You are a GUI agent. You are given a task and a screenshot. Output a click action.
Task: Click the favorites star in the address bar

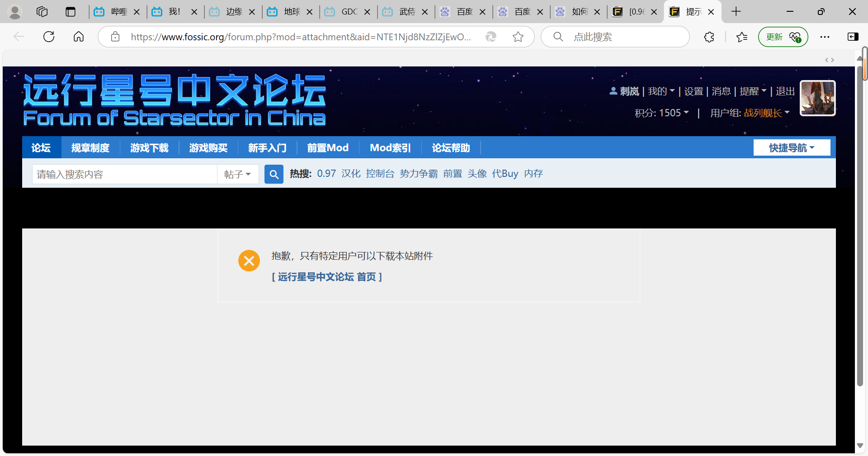518,37
